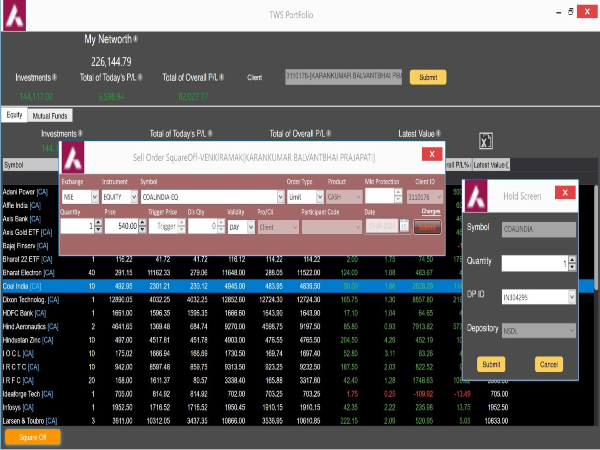Screen dimensions: 600x450
Task: Click info icon by Equity tab Today's P/L
Action: pos(210,134)
